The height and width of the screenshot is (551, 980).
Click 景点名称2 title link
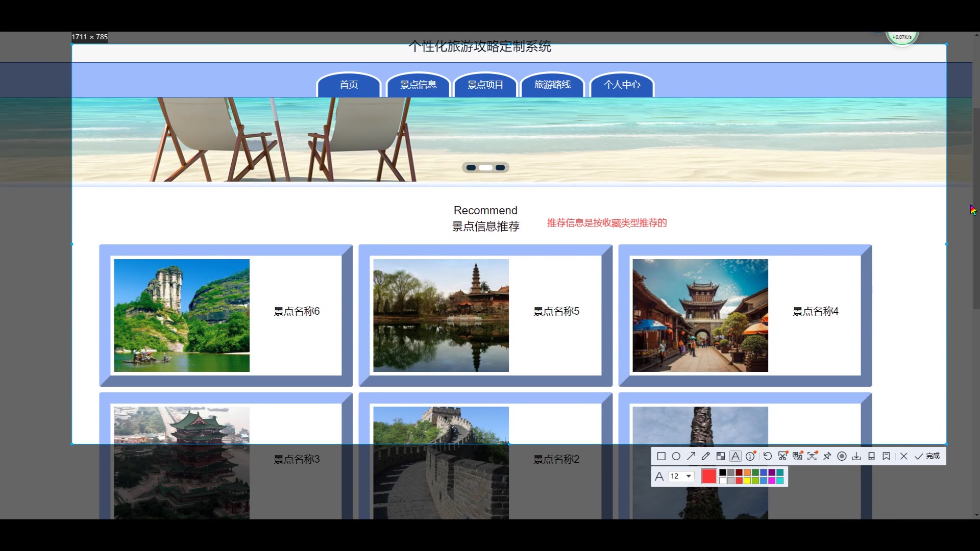point(556,459)
